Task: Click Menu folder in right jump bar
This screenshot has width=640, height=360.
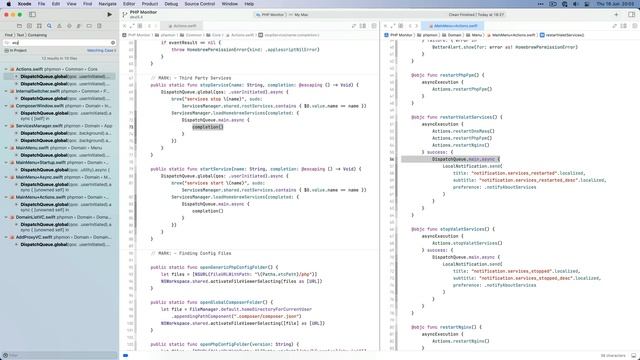Action: [474, 35]
